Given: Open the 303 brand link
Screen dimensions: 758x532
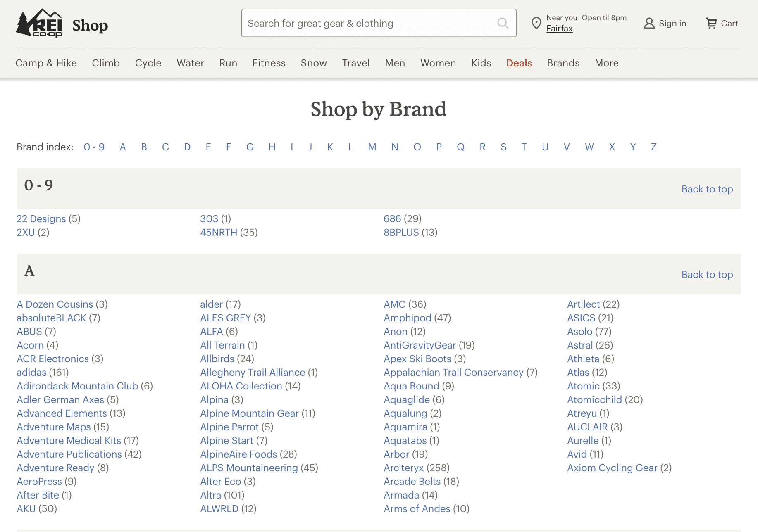Looking at the screenshot, I should [209, 218].
